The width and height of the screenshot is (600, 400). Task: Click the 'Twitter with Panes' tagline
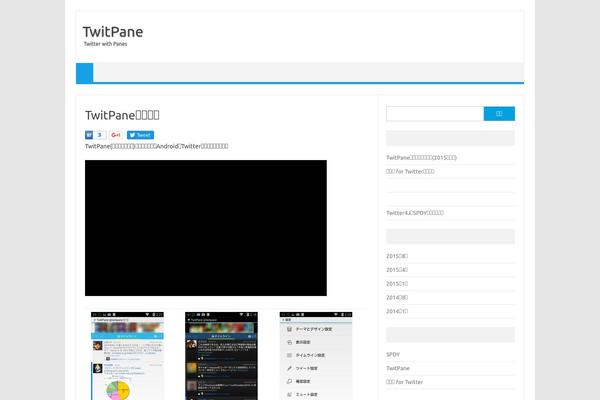pos(105,44)
